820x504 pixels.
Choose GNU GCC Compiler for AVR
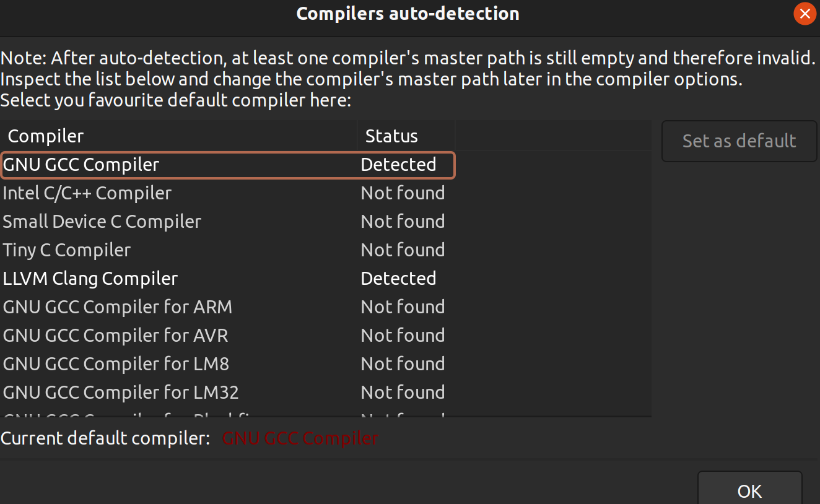coord(116,336)
